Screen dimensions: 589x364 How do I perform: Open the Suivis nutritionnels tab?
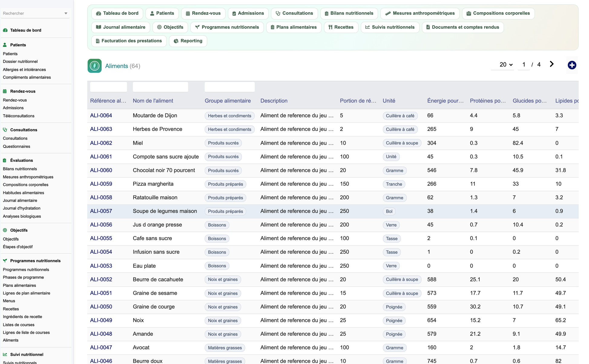point(390,27)
